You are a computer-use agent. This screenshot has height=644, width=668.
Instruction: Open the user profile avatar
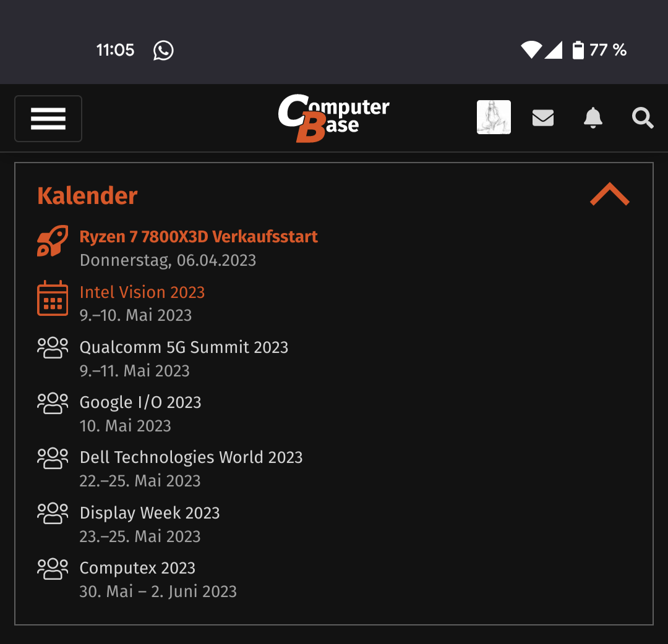click(x=494, y=117)
